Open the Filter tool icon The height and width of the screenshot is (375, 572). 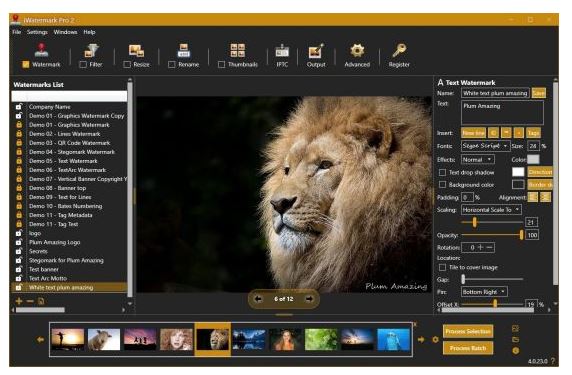(x=91, y=50)
